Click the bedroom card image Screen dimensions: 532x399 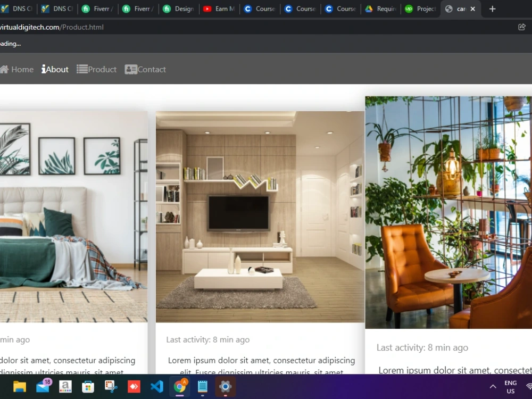pos(73,217)
